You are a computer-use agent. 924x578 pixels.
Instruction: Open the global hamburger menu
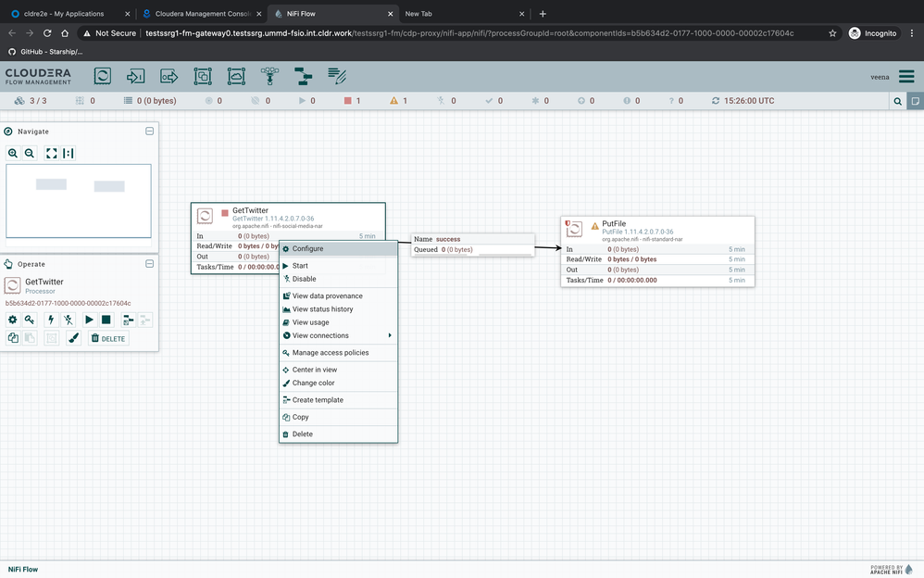point(906,77)
